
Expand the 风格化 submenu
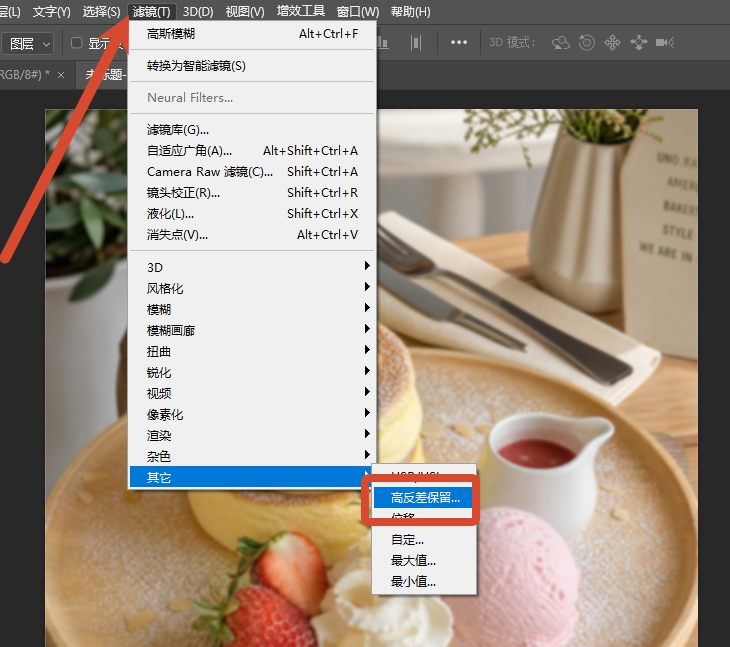coord(252,289)
